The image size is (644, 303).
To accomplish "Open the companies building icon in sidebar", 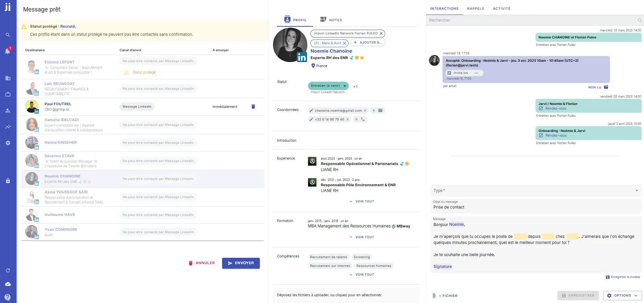I will [x=8, y=78].
